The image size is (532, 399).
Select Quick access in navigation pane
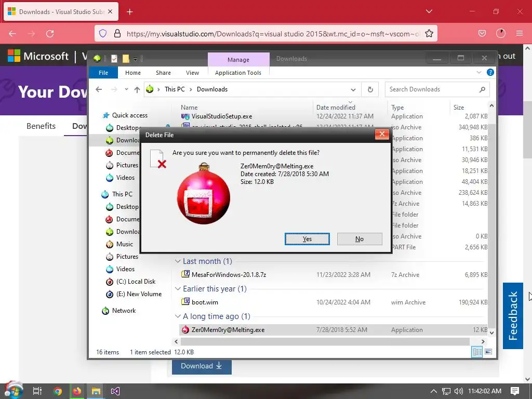click(x=129, y=115)
